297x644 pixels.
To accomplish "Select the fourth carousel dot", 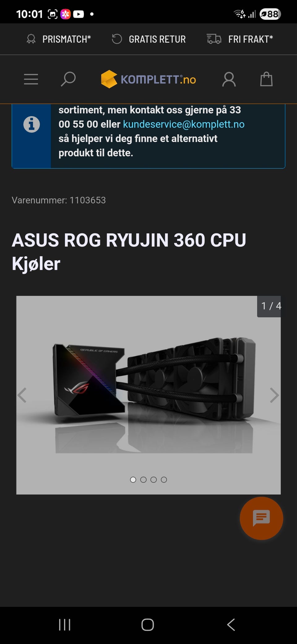I will 164,480.
